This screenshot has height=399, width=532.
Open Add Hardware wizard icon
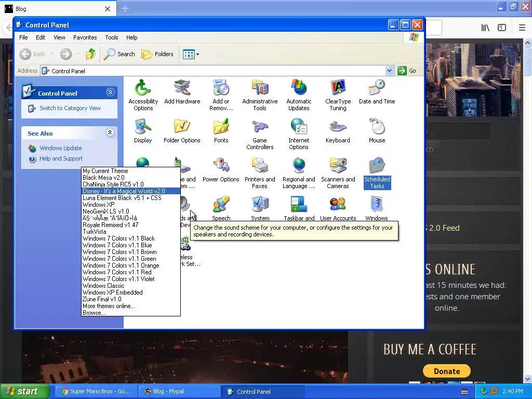point(182,91)
